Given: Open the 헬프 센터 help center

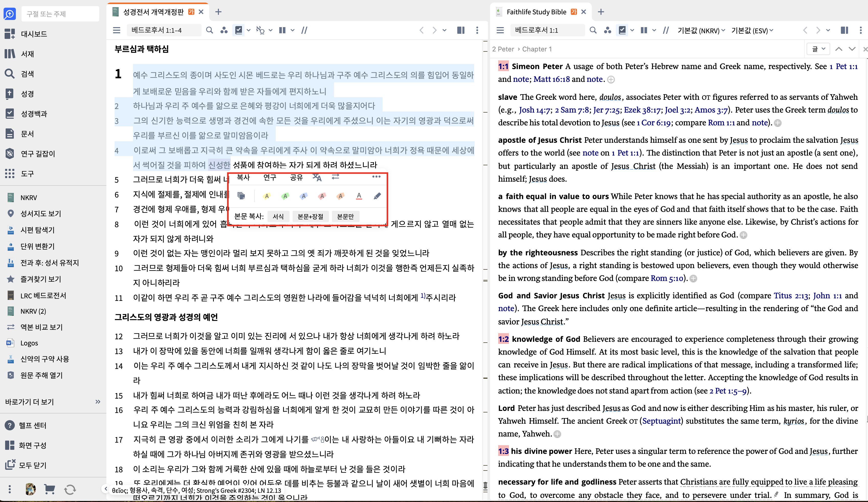Looking at the screenshot, I should coord(26,425).
